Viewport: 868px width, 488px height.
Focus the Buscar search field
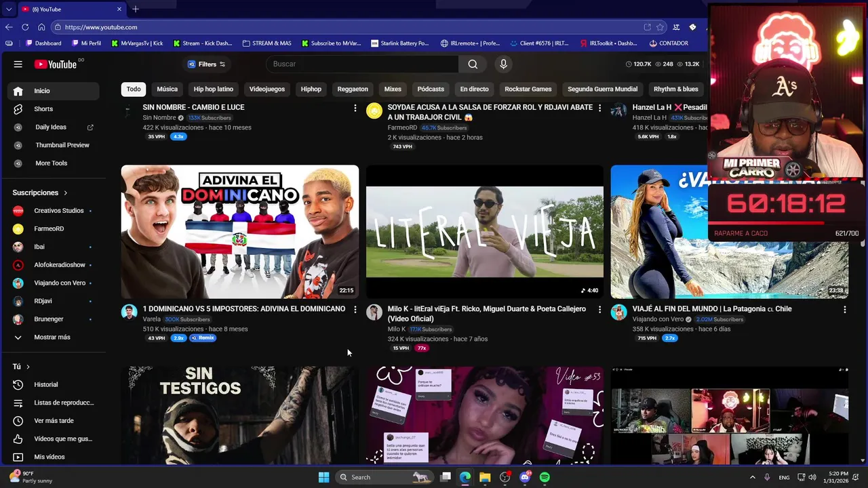[363, 64]
